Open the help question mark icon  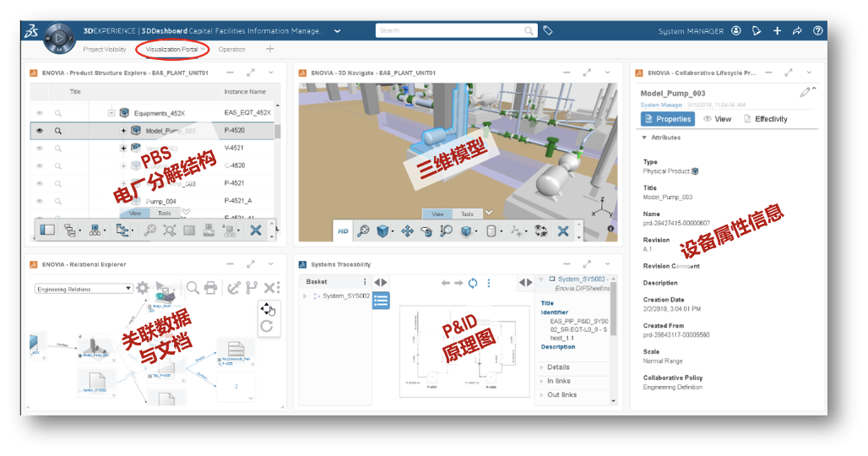(817, 30)
